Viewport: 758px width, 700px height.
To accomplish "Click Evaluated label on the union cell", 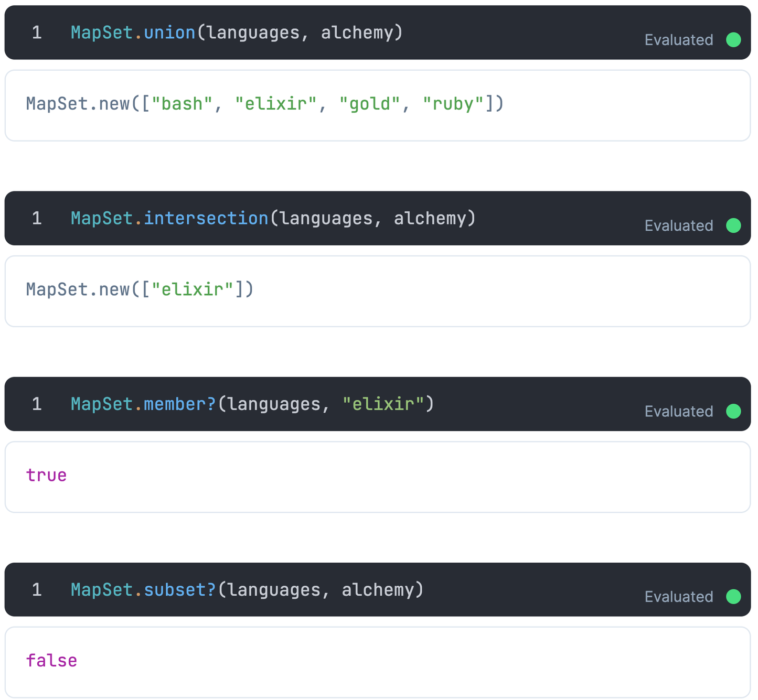I will coord(678,39).
